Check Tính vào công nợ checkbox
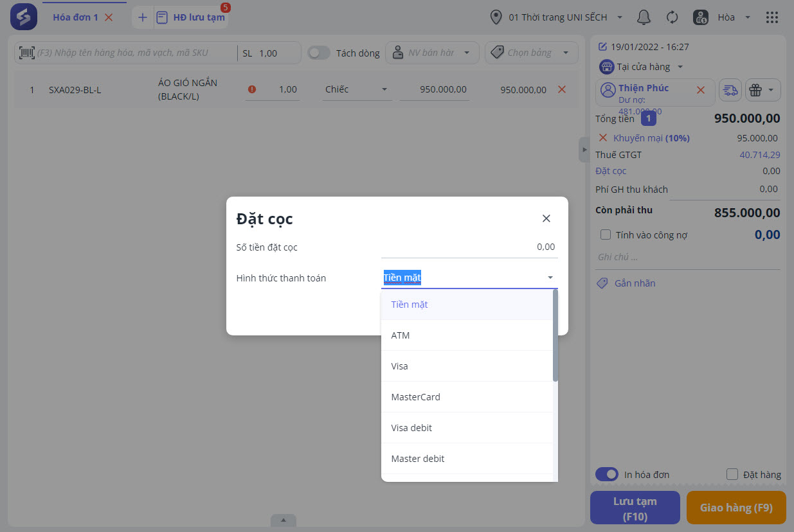The height and width of the screenshot is (532, 794). 605,235
